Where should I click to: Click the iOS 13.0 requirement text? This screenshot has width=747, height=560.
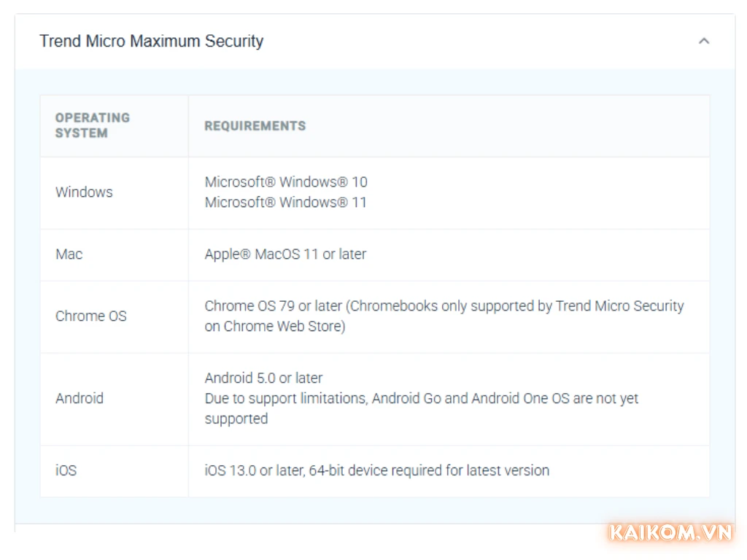[376, 470]
